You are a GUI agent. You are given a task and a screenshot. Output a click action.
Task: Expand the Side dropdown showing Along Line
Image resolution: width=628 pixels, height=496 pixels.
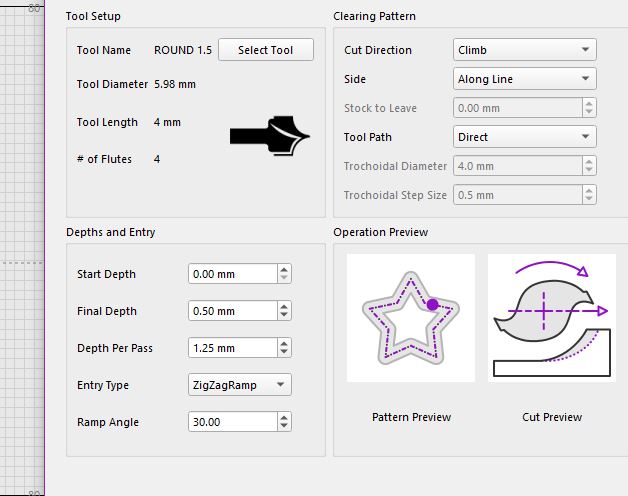coord(524,79)
